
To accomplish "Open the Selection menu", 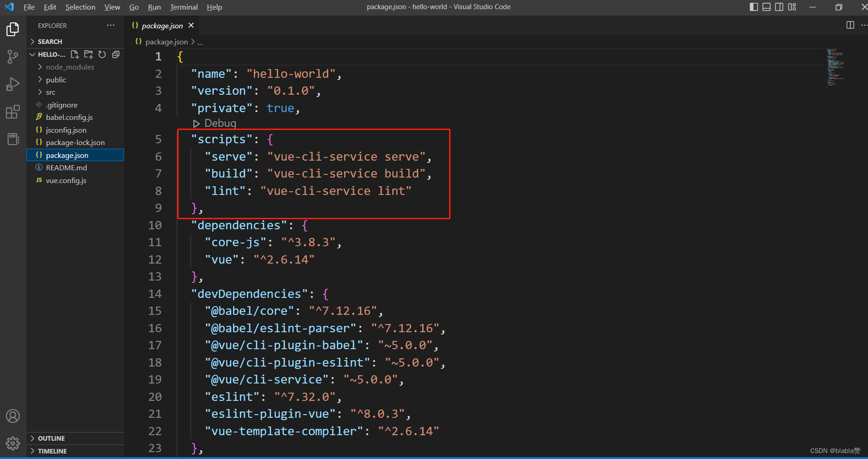I will click(80, 7).
